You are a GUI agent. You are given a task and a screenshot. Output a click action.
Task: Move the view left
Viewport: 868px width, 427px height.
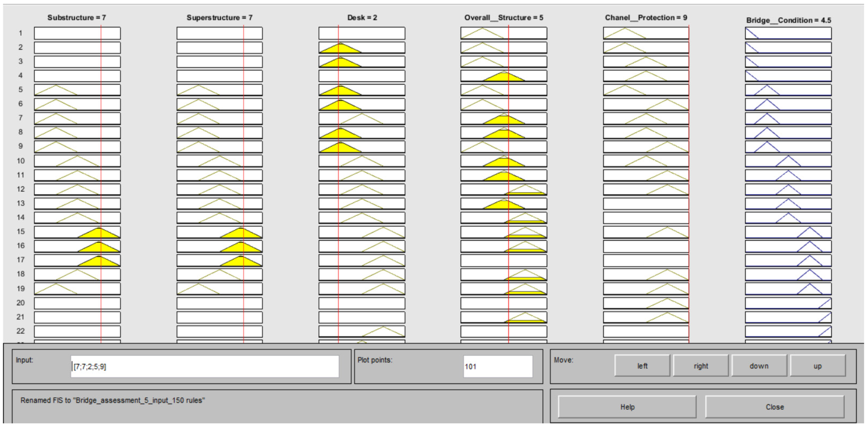pos(642,366)
